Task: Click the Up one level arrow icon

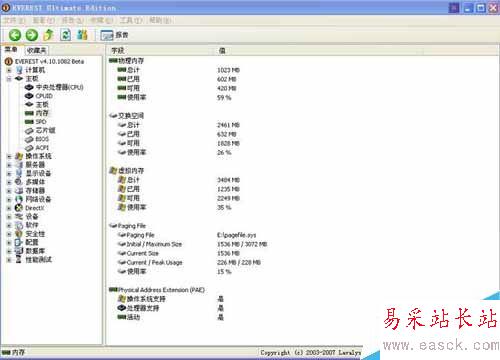Action: click(x=49, y=35)
